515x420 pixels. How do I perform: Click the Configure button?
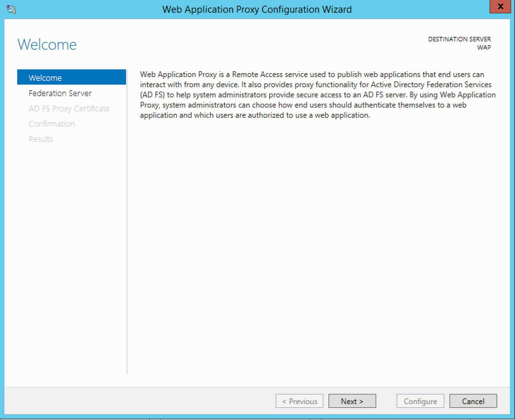(x=420, y=401)
